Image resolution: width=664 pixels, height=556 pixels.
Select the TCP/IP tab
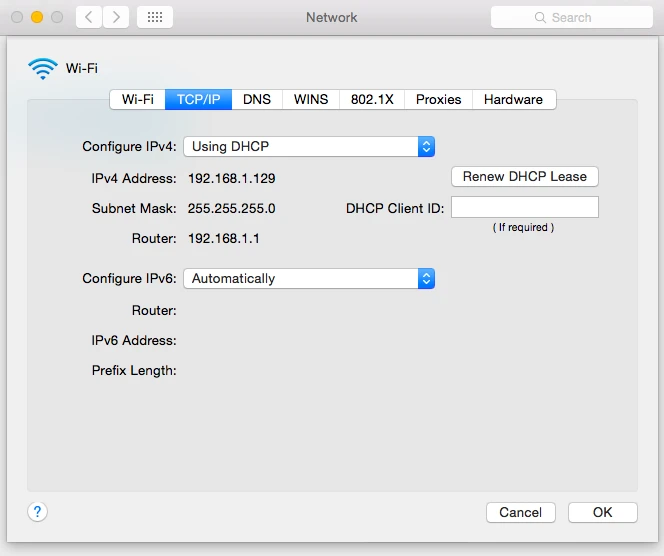[199, 99]
